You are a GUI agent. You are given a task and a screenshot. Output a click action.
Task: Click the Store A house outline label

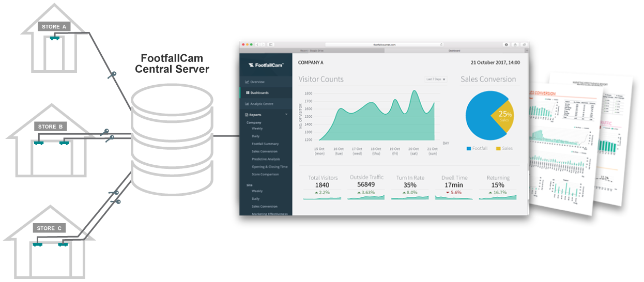(54, 26)
